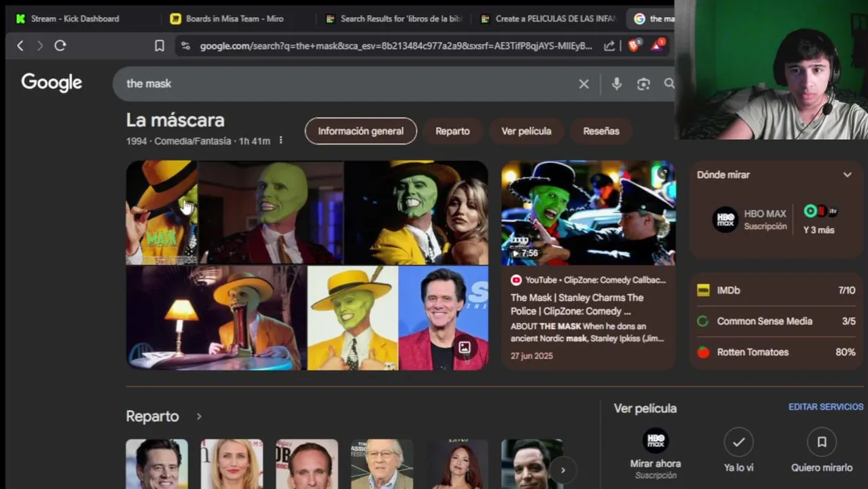
Task: Open Google Lens image search icon
Action: click(643, 84)
